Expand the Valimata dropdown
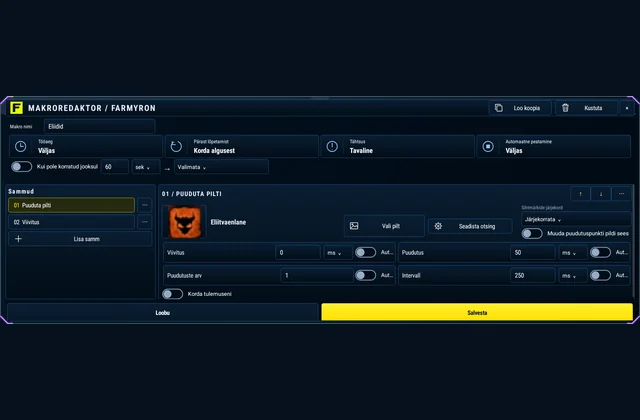The width and height of the screenshot is (640, 420). point(221,167)
